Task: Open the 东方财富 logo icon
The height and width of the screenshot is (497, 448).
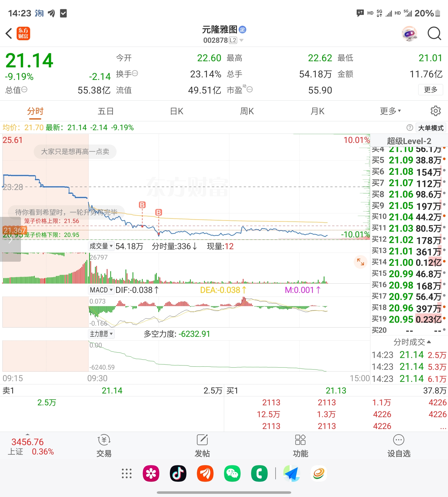Action: click(23, 33)
